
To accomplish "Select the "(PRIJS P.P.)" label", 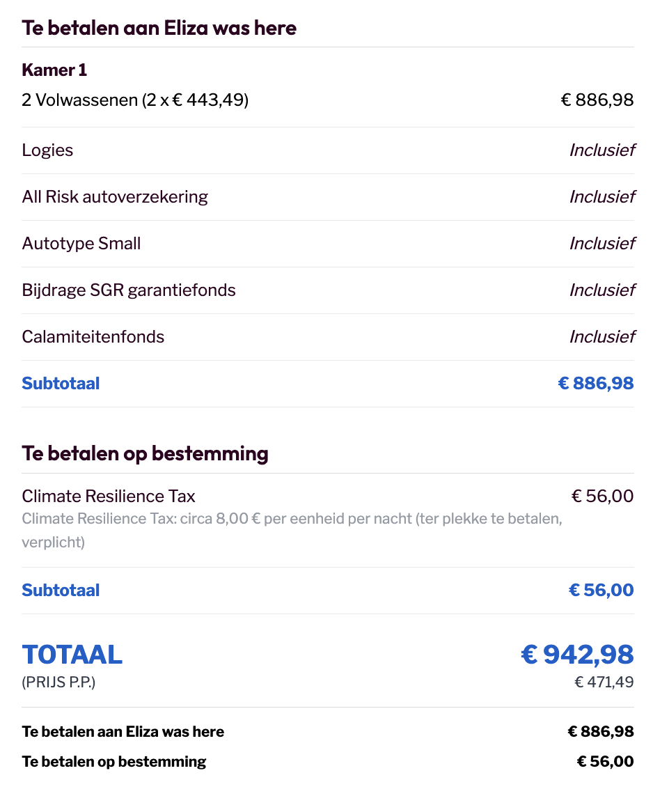I will tap(58, 682).
